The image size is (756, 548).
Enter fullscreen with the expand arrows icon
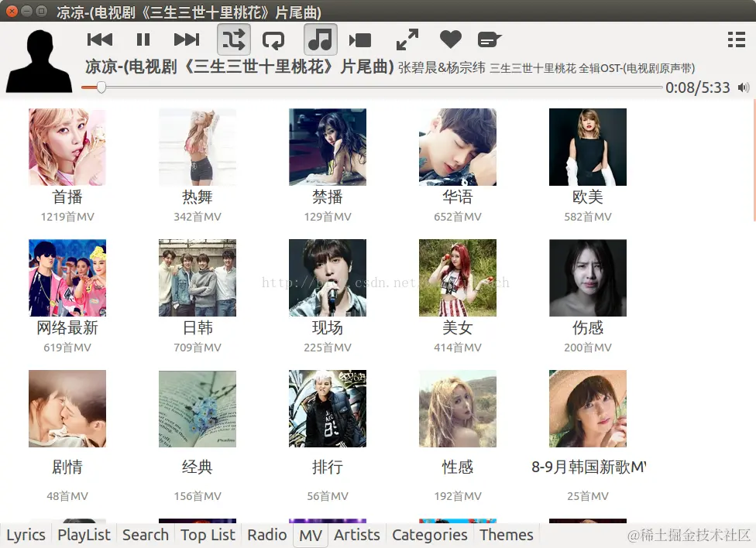click(407, 39)
